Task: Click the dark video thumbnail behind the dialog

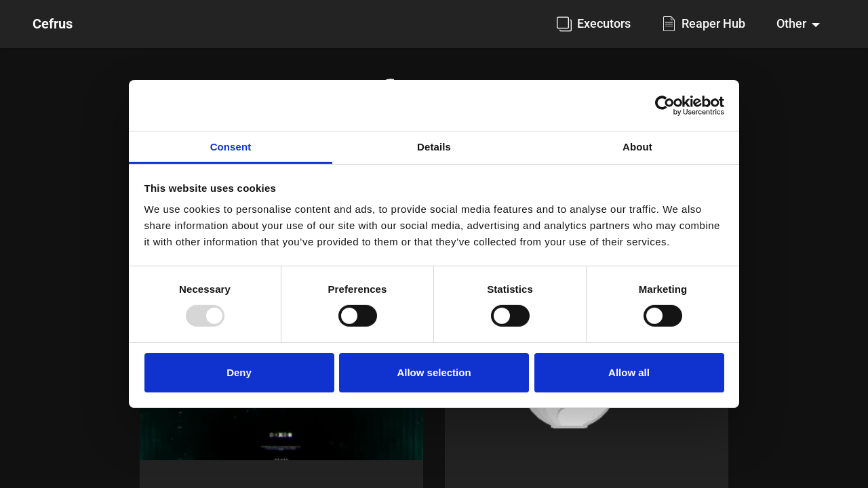Action: [281, 434]
